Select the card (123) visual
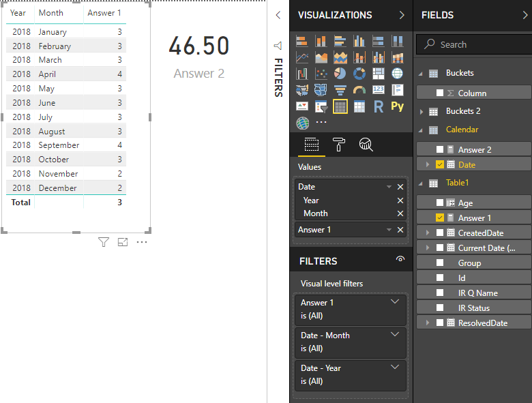Viewport: 532px width, 403px height. 379,90
